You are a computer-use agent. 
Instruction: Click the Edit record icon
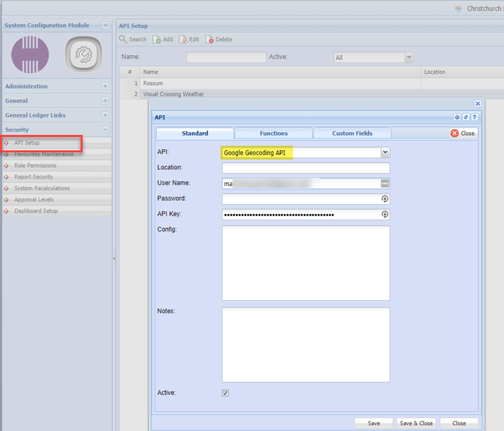183,40
